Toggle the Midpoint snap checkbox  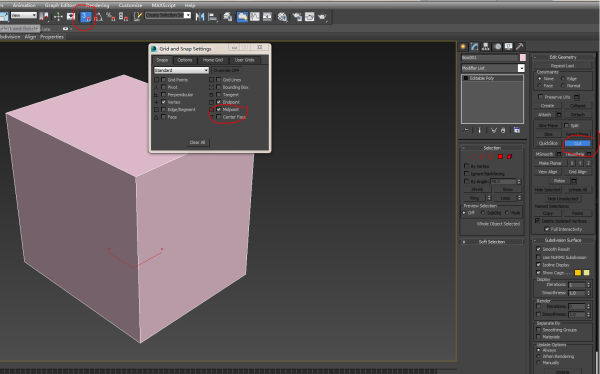coord(219,109)
